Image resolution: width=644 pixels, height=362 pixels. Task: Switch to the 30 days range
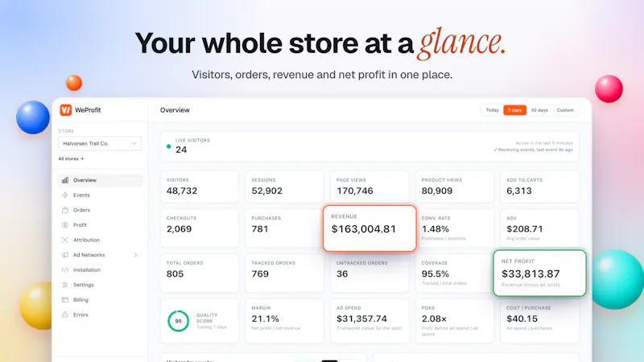coord(539,110)
